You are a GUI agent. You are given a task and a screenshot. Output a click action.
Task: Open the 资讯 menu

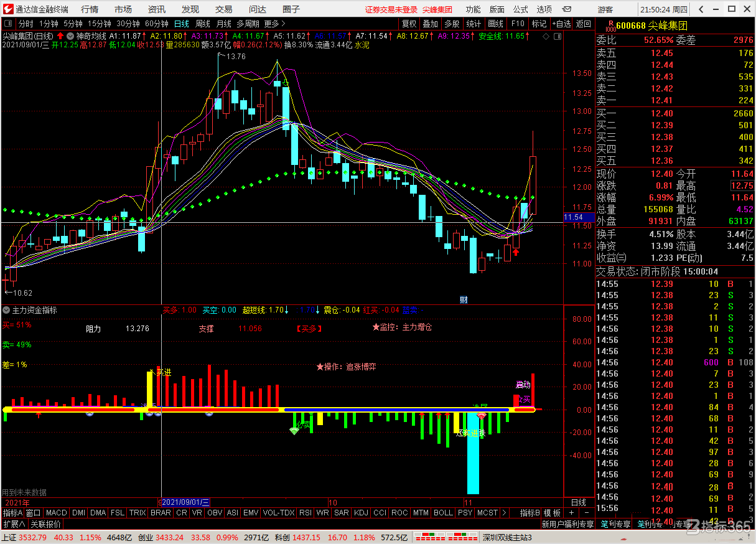pyautogui.click(x=157, y=10)
